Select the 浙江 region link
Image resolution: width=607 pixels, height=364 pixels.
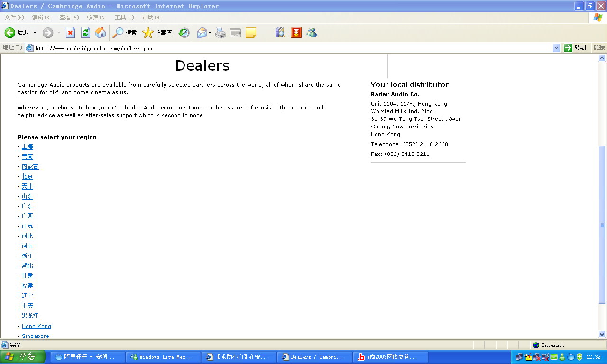28,256
